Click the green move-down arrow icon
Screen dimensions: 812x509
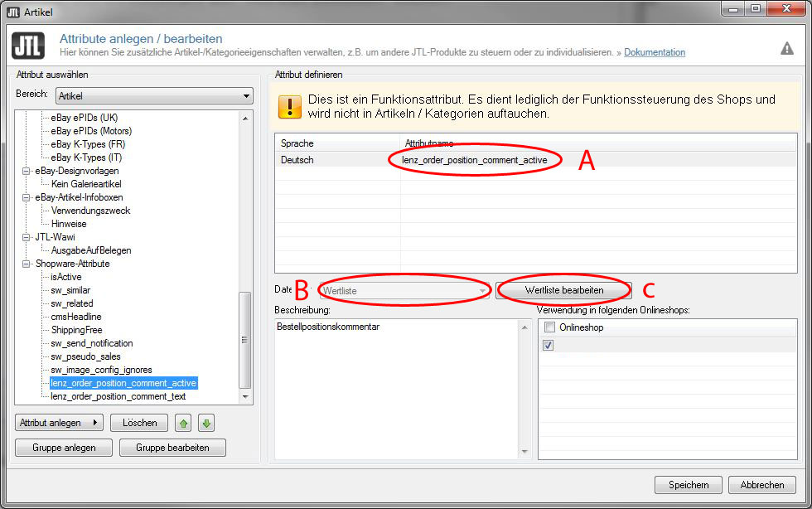click(206, 423)
